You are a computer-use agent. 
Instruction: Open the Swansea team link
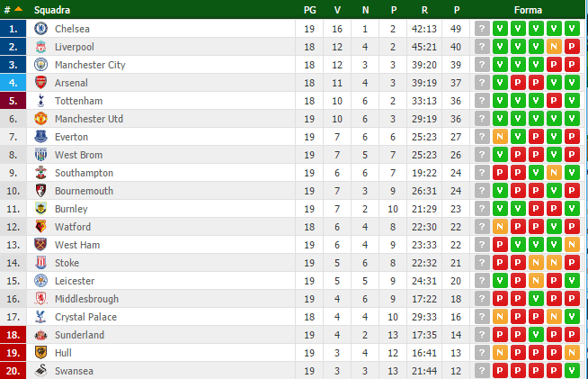[x=73, y=371]
